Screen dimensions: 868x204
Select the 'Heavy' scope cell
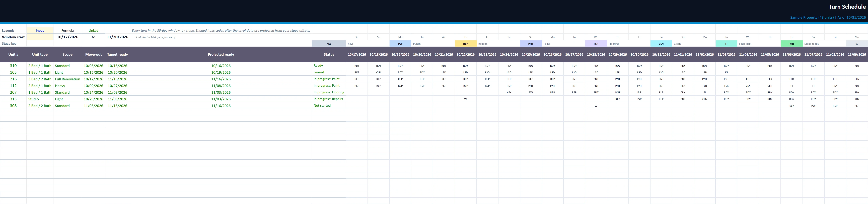pos(67,86)
